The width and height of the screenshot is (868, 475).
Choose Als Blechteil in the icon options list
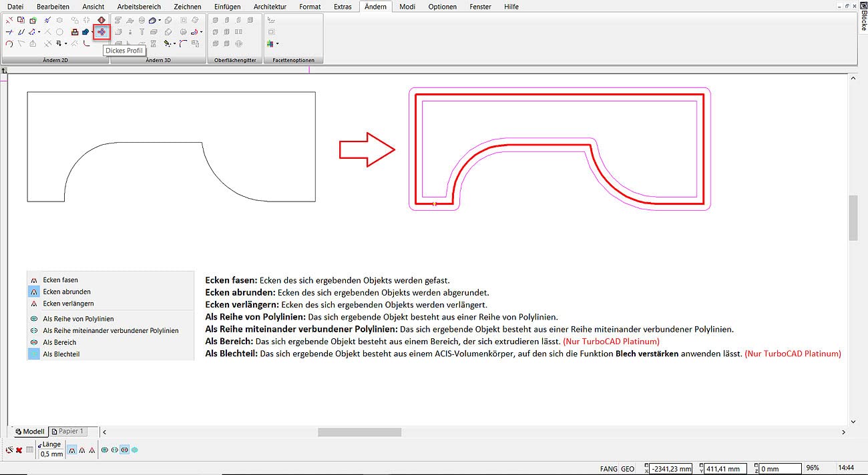(61, 354)
